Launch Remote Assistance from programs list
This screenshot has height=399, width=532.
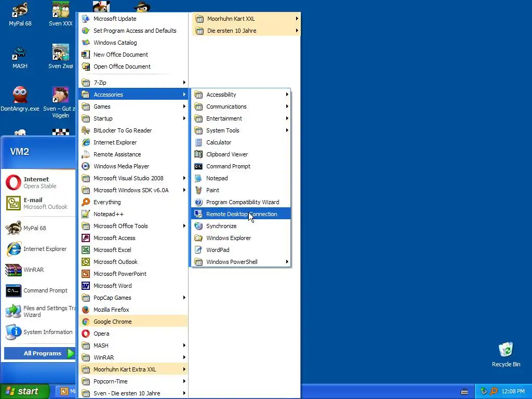[x=134, y=154]
